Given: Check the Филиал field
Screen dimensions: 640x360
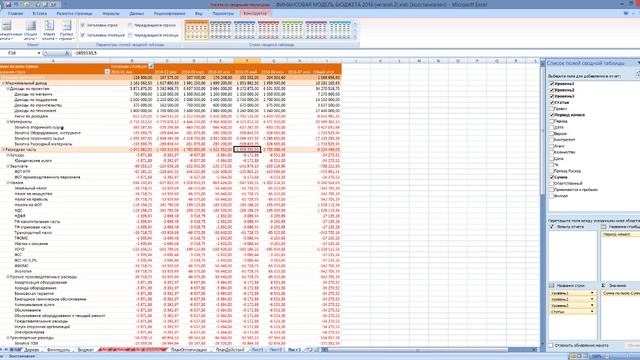Looking at the screenshot, I should [x=552, y=196].
